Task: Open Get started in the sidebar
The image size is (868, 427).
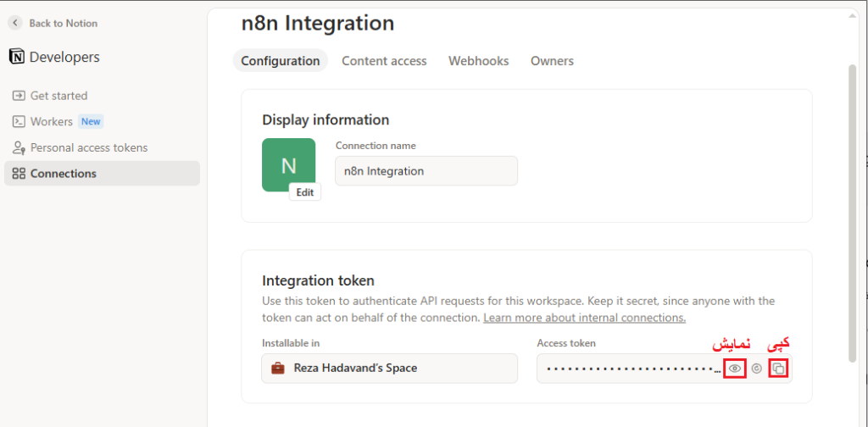Action: pos(102,96)
